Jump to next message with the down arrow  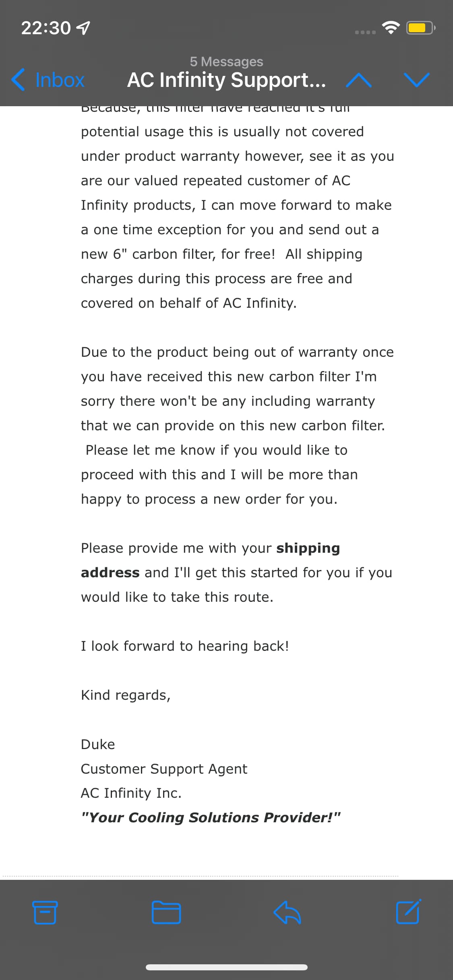[417, 80]
